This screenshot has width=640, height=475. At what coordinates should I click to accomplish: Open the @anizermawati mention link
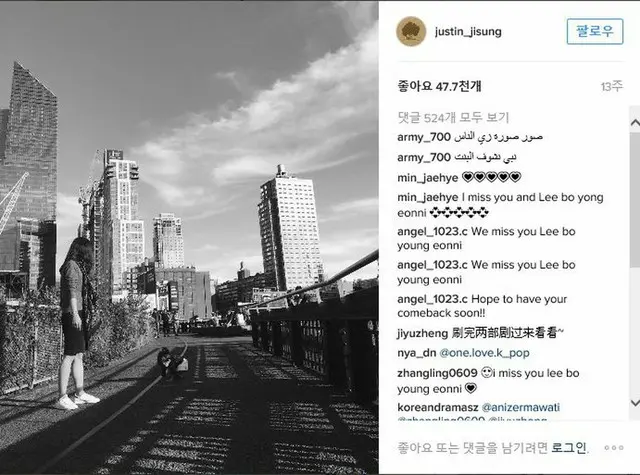pos(521,407)
